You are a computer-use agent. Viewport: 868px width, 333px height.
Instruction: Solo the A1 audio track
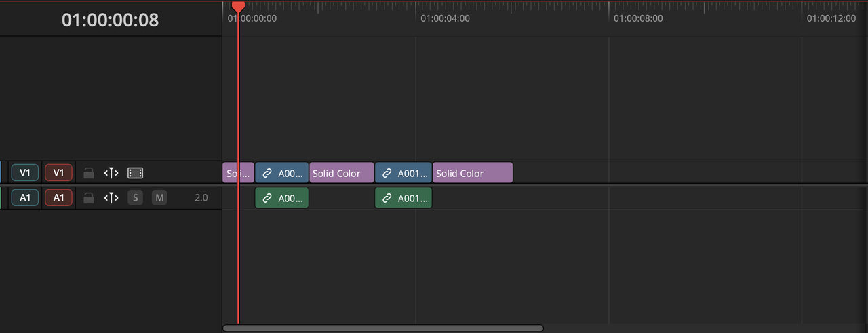135,198
